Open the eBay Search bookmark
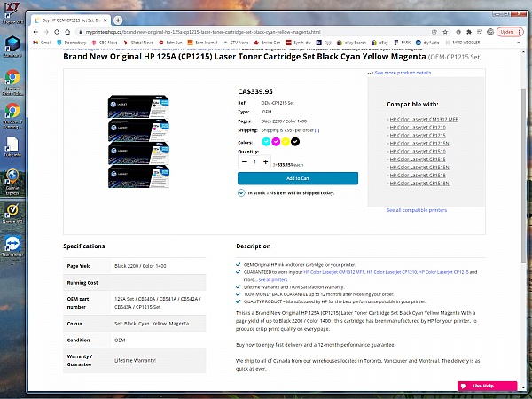 tap(351, 43)
